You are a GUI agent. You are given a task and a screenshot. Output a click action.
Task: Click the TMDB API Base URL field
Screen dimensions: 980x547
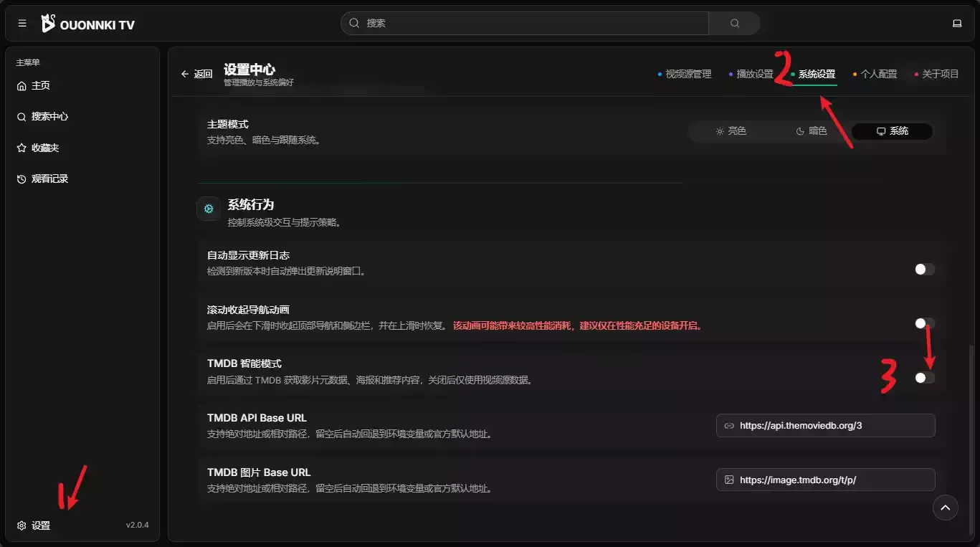[826, 425]
